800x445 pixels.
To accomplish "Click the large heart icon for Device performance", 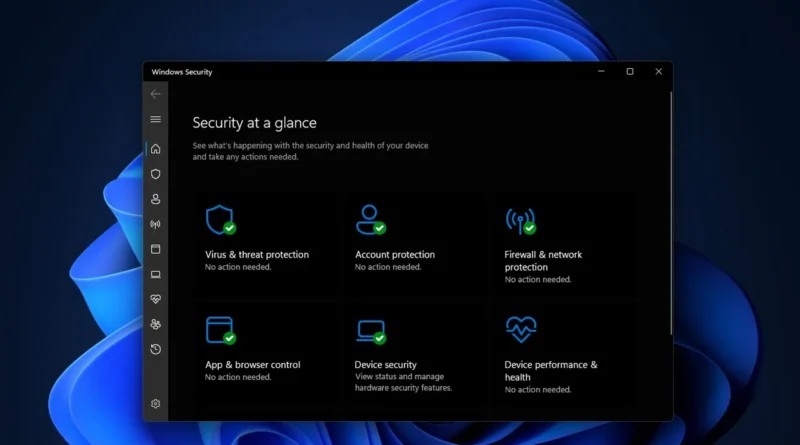I will coord(521,329).
